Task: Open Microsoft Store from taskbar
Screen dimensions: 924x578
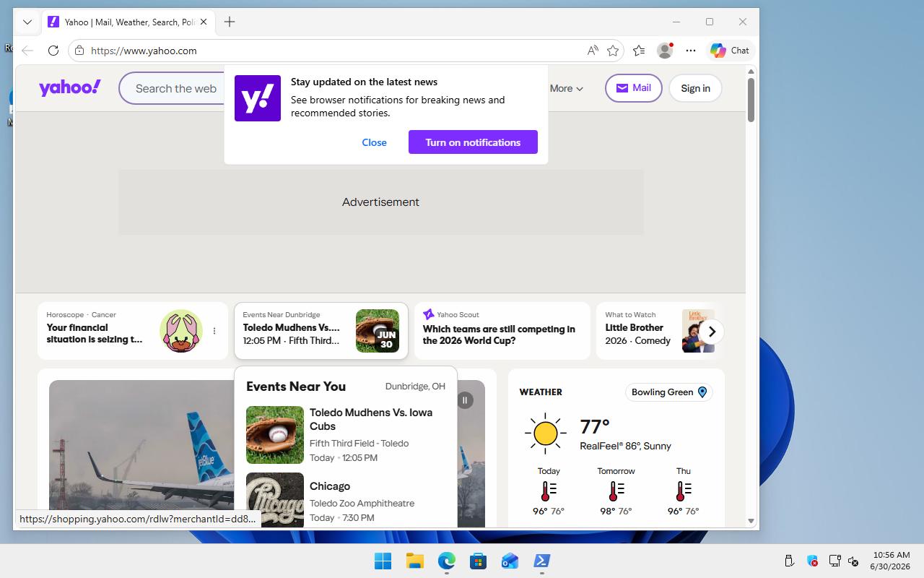Action: coord(478,561)
